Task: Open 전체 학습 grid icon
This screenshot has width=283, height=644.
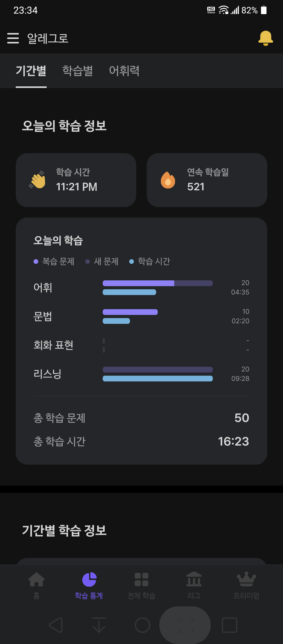Action: pos(141,580)
